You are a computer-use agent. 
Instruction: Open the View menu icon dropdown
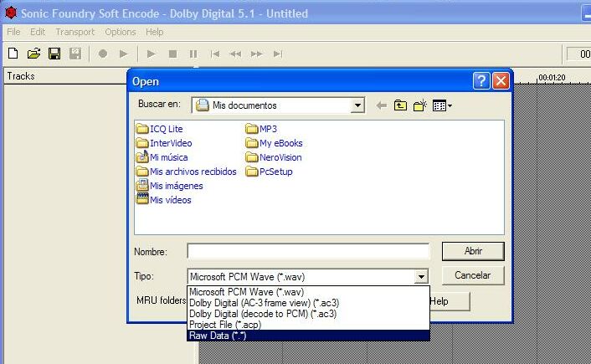pyautogui.click(x=442, y=105)
